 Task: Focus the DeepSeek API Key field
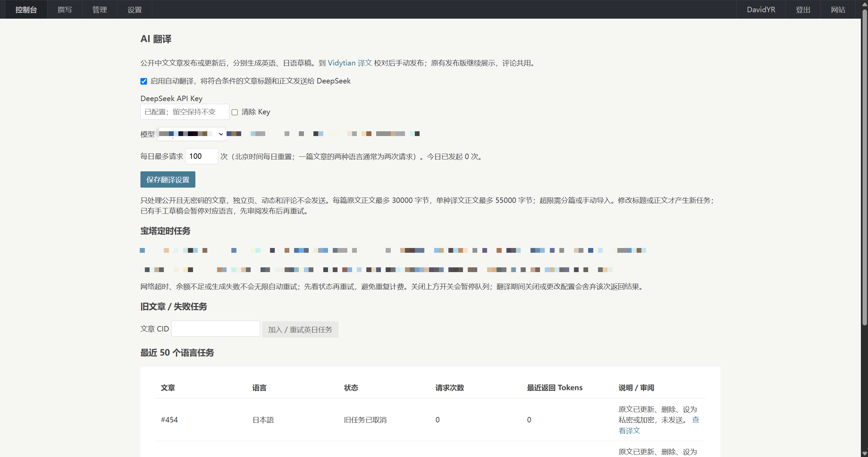(185, 112)
